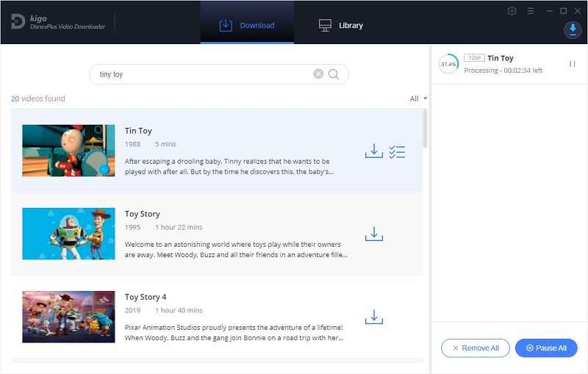
Task: Click the blue download queue icon
Action: [x=572, y=29]
